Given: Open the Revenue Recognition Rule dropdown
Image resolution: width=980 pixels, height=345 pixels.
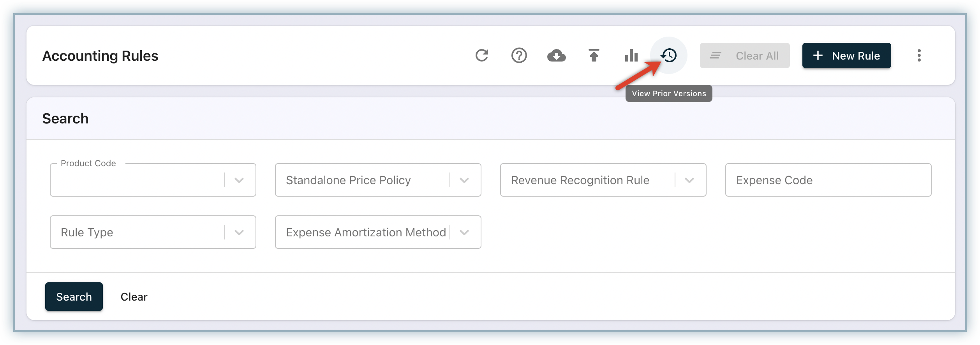Looking at the screenshot, I should click(689, 180).
